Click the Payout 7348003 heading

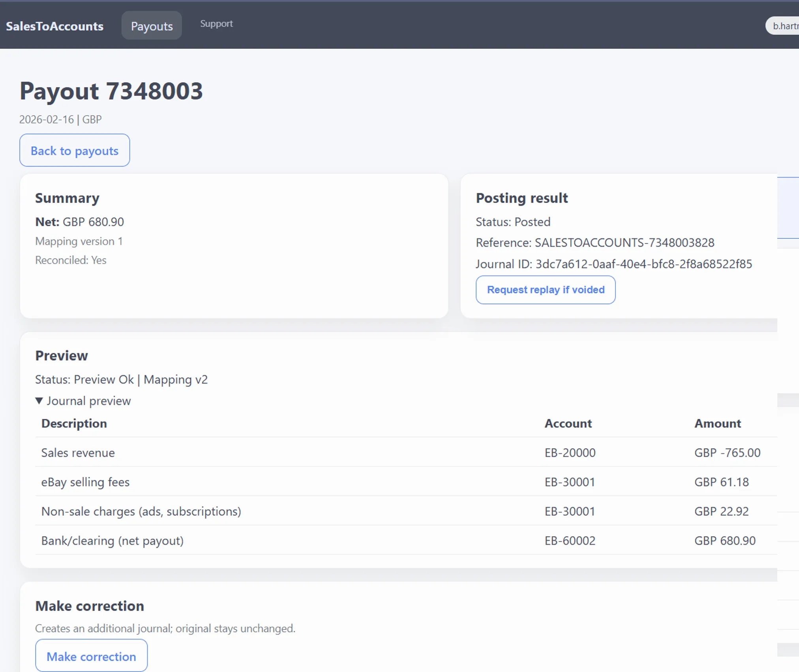coord(111,91)
